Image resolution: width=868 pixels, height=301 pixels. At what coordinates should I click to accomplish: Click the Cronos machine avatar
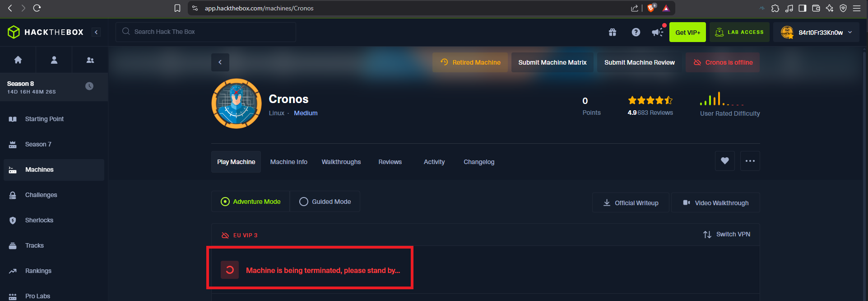tap(237, 103)
